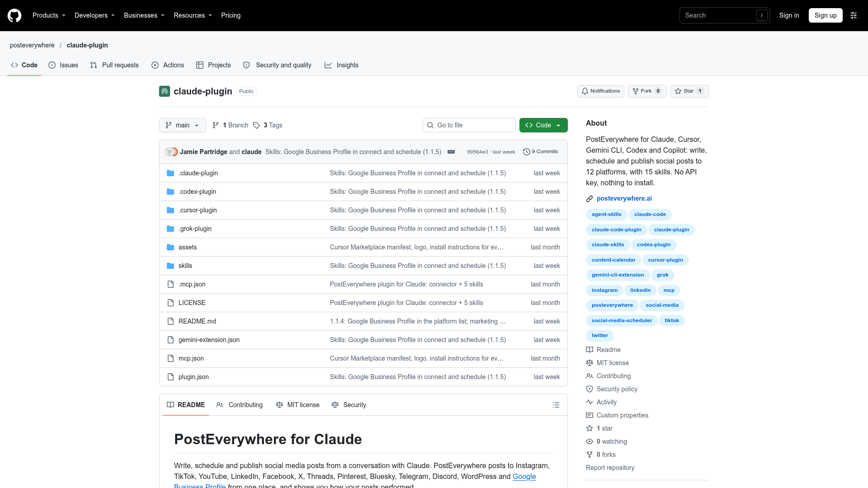The image size is (868, 488).
Task: Open posteverywhere.ai website link
Action: click(x=624, y=198)
